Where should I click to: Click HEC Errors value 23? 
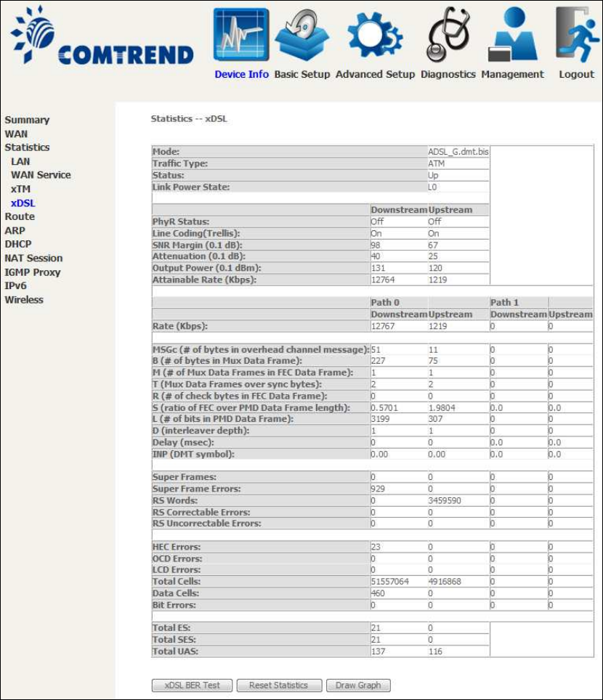pyautogui.click(x=375, y=547)
